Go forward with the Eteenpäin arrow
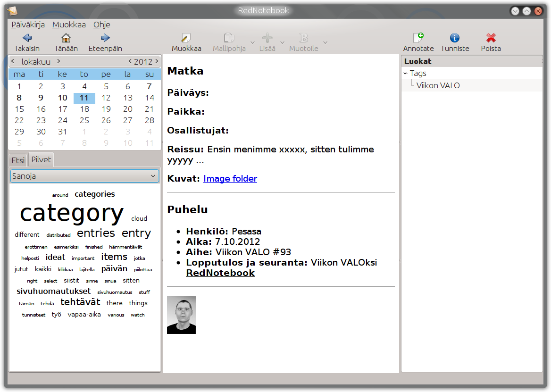The image size is (551, 392). point(105,38)
